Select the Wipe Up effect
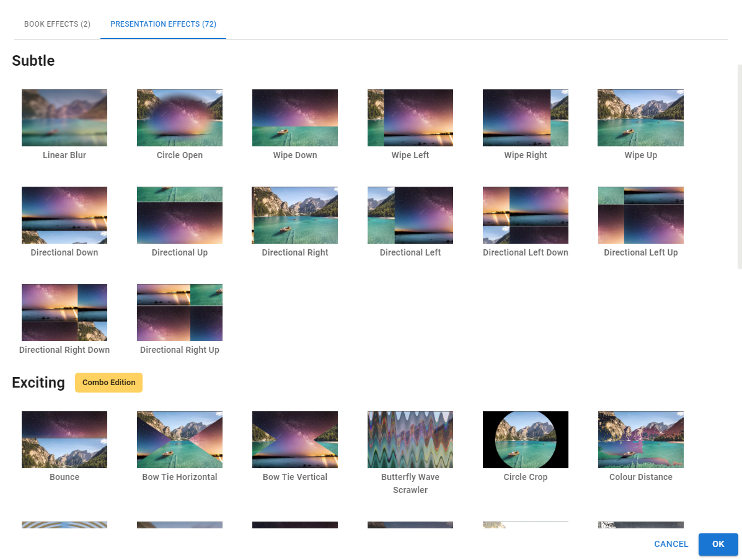Image resolution: width=742 pixels, height=560 pixels. 640,118
